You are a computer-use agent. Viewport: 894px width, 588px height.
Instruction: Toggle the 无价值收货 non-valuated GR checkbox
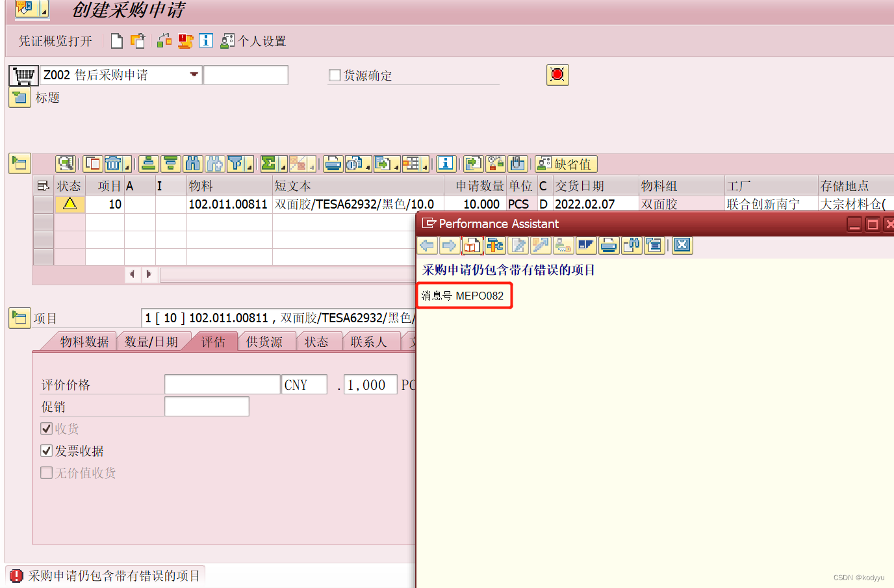pyautogui.click(x=46, y=472)
